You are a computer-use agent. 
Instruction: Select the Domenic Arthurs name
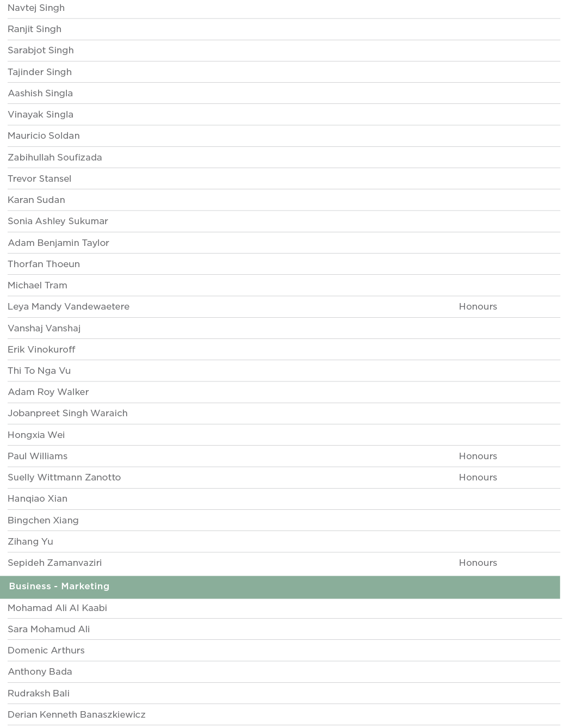46,650
